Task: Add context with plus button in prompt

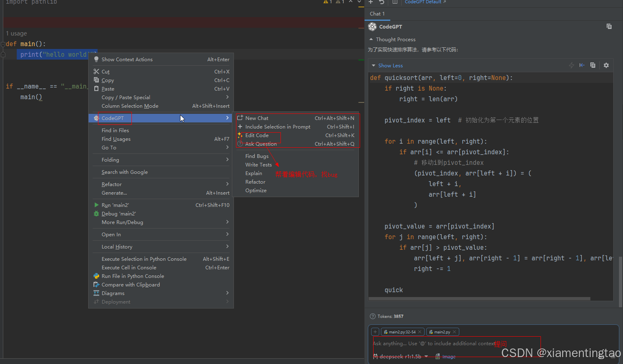Action: pos(375,332)
